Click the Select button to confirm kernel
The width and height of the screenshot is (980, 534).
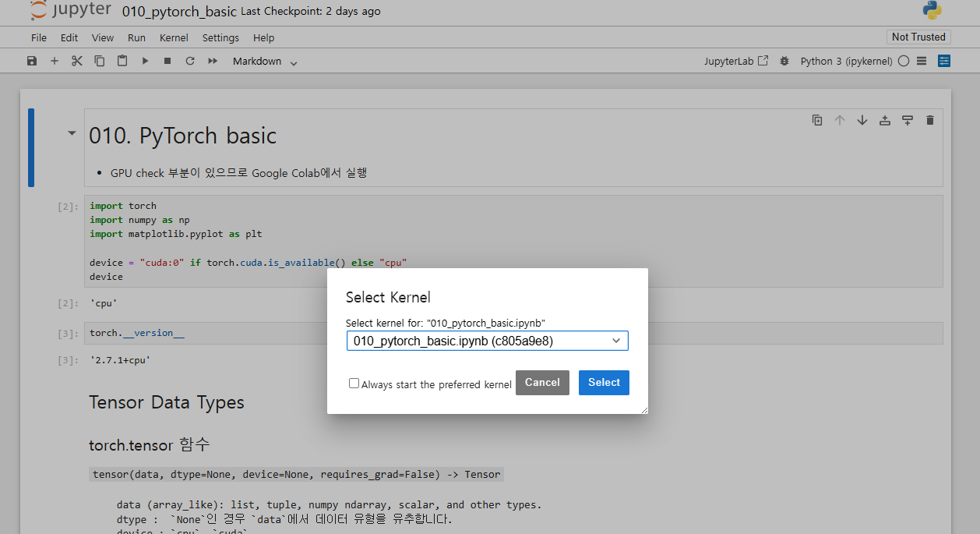(604, 383)
